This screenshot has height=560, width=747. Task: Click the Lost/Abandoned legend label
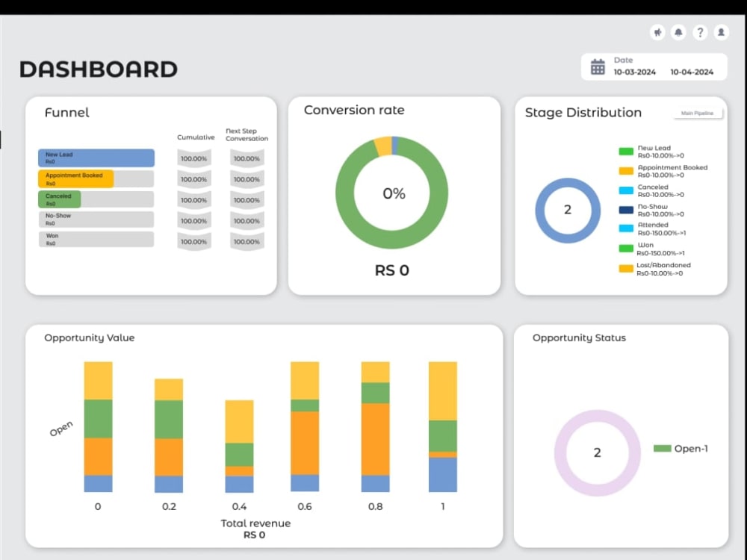(x=663, y=265)
